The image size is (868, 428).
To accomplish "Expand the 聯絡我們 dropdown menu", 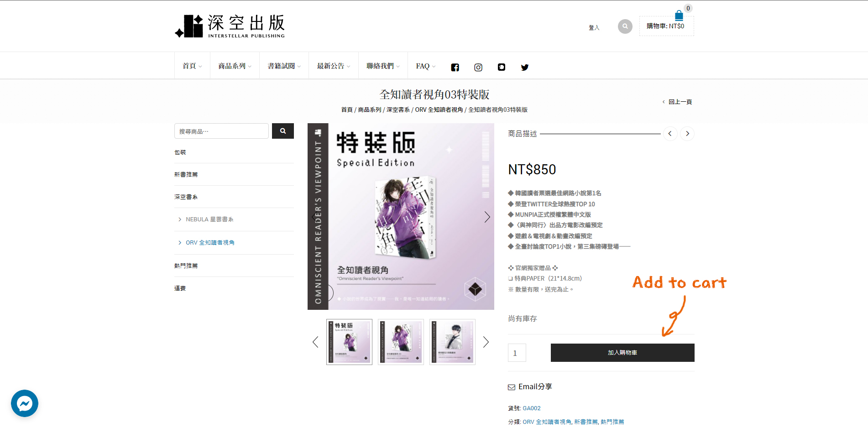I will (x=383, y=66).
